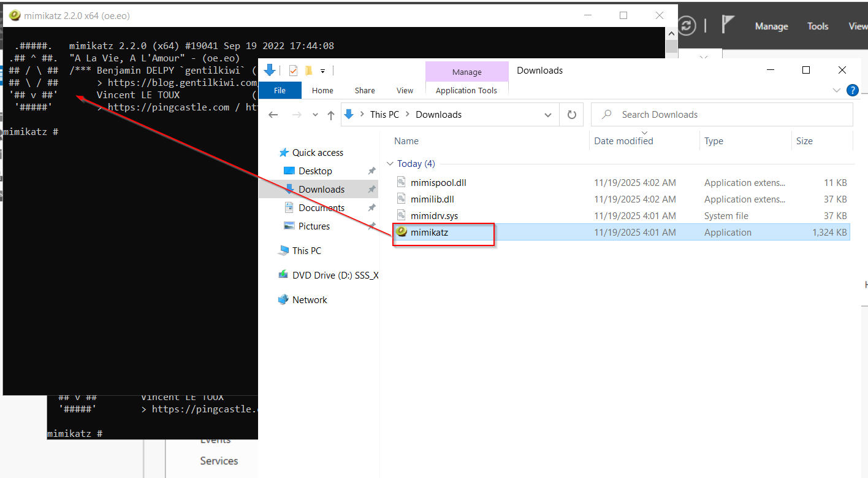Click the Back navigation arrow in Explorer
The height and width of the screenshot is (478, 868).
click(273, 115)
